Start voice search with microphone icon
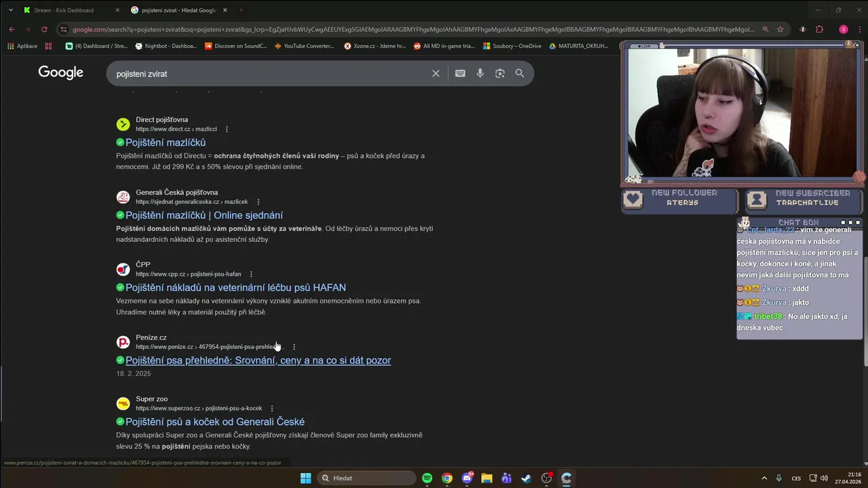The image size is (868, 488). (480, 73)
